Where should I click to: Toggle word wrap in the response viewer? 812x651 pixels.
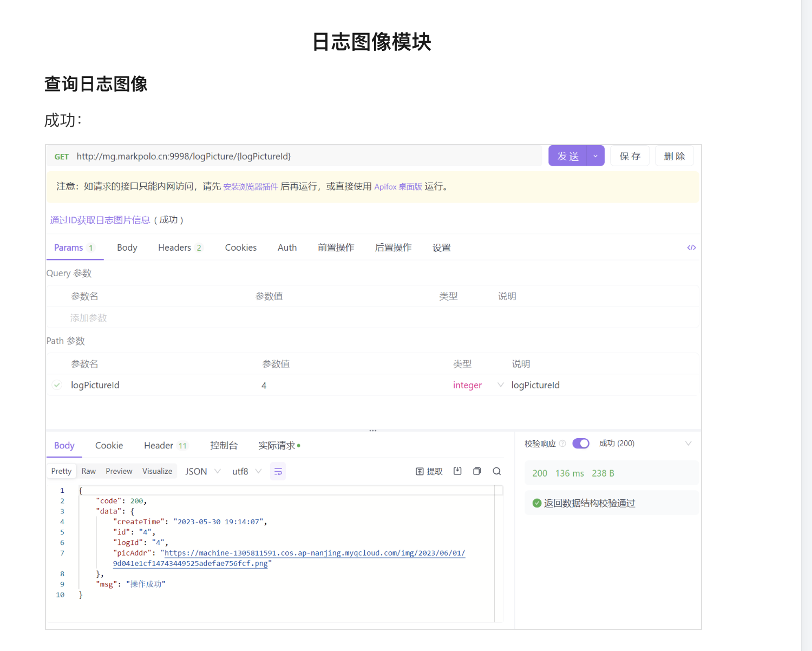pos(278,472)
